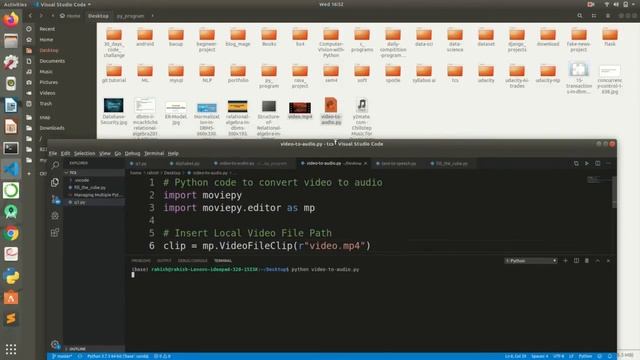The image size is (640, 360).
Task: Click the UTF-8 encoding in status bar
Action: 558,356
